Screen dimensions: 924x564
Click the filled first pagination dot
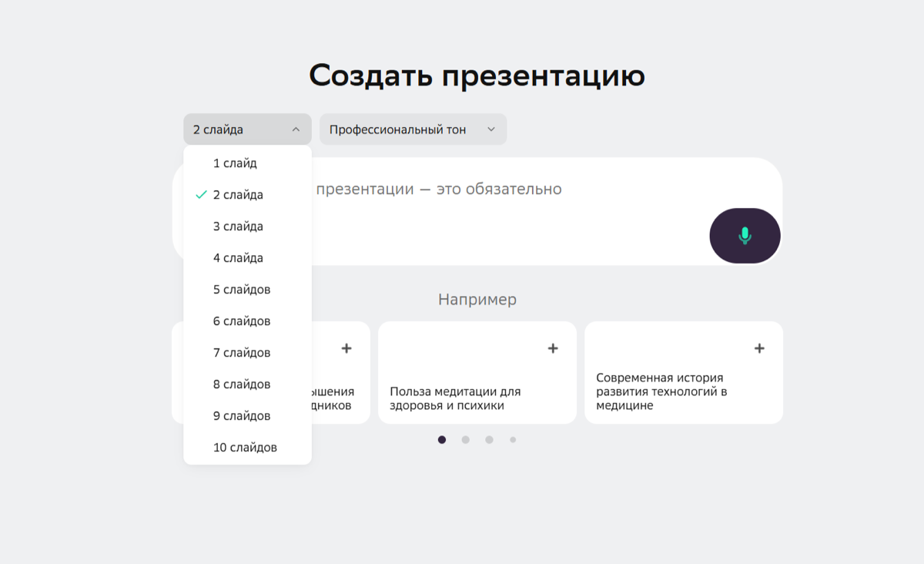[441, 439]
